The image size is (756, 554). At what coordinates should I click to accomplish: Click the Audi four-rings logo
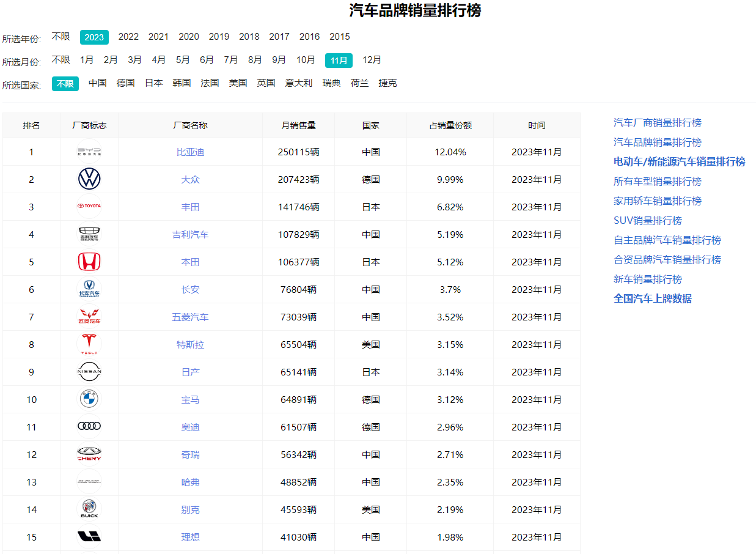[89, 427]
